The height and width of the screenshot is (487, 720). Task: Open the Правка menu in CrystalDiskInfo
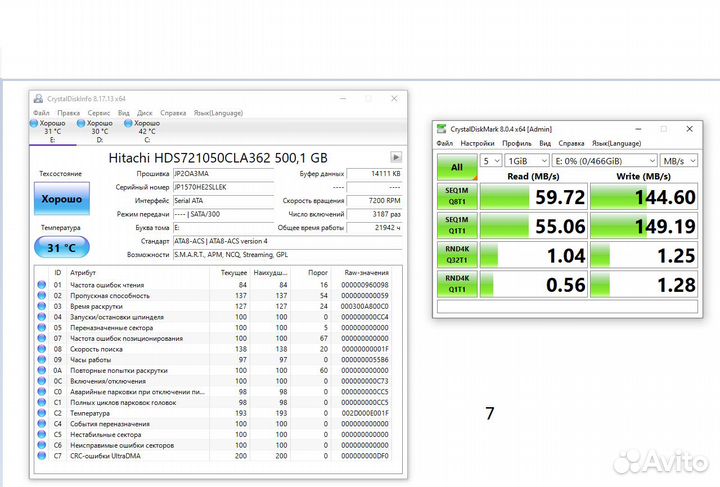click(x=68, y=112)
